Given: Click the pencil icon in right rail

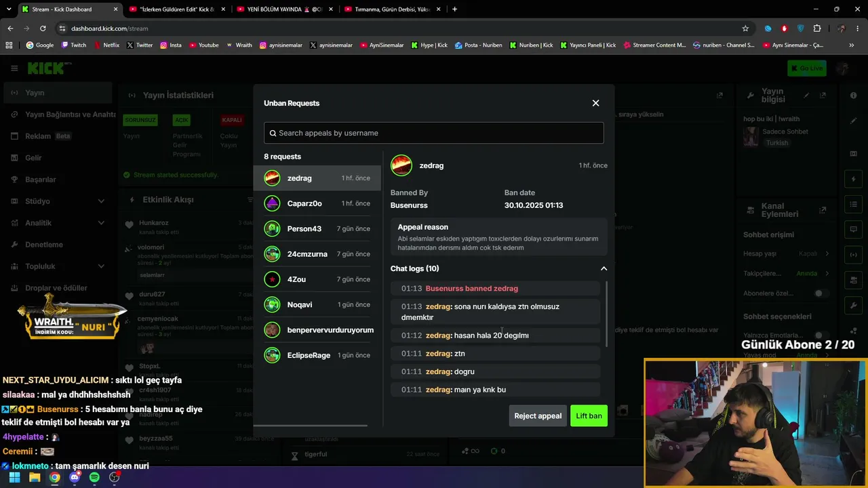Looking at the screenshot, I should [x=853, y=121].
